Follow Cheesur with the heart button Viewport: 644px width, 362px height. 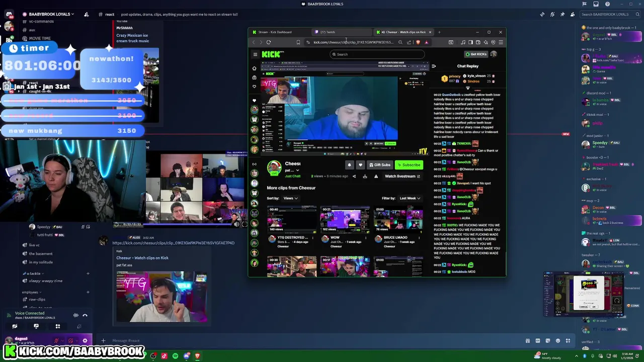(x=360, y=165)
